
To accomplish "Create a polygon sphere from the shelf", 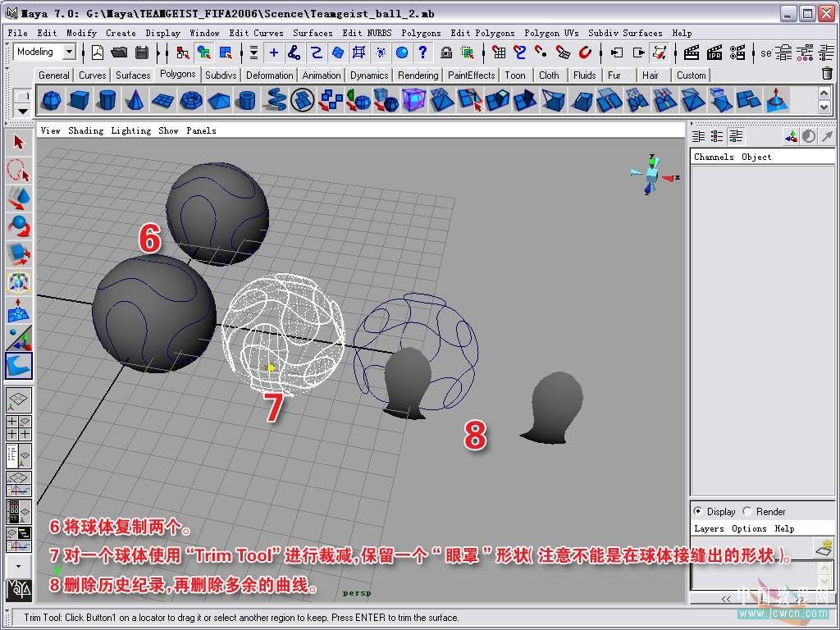I will coord(52,100).
